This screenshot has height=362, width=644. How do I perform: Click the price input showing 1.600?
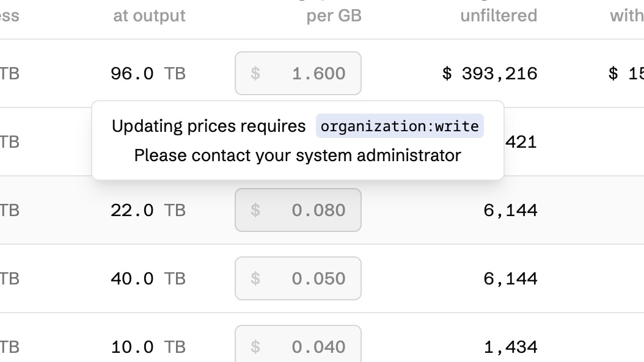point(298,73)
